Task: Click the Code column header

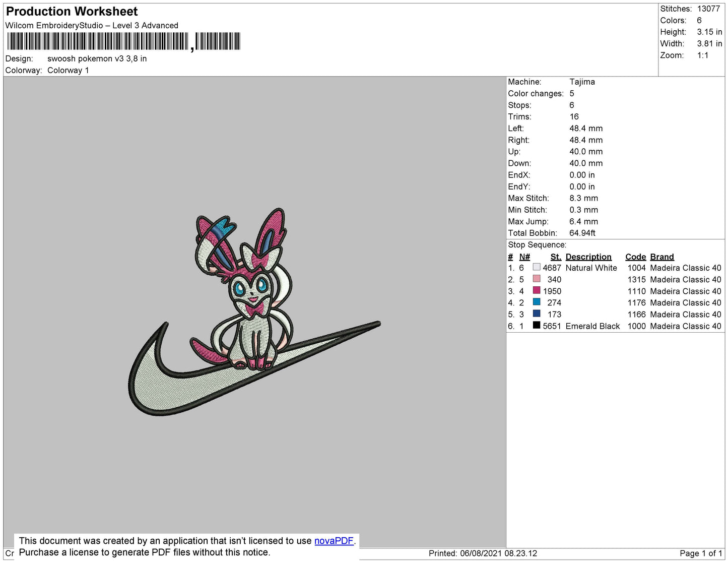Action: click(x=635, y=257)
